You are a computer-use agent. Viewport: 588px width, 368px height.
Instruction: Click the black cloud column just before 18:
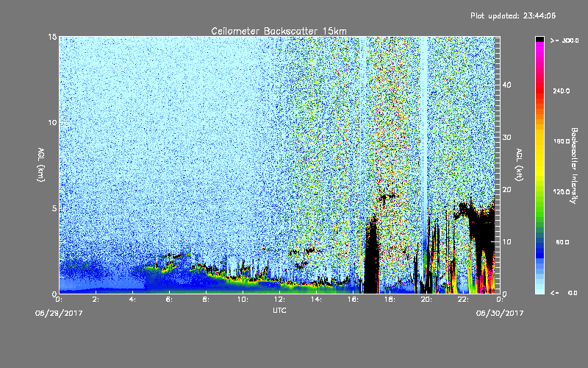pyautogui.click(x=372, y=255)
